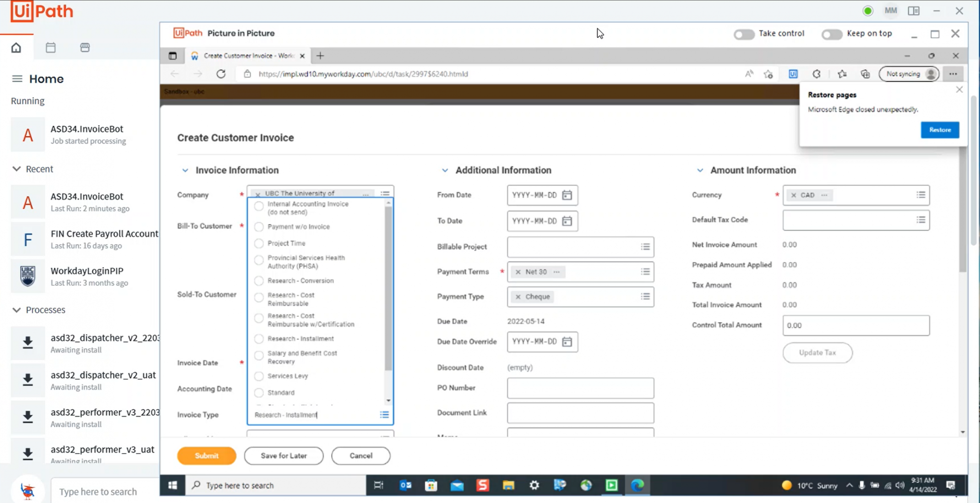This screenshot has width=980, height=503.
Task: Remove the Net 30 payment term
Action: coord(518,272)
